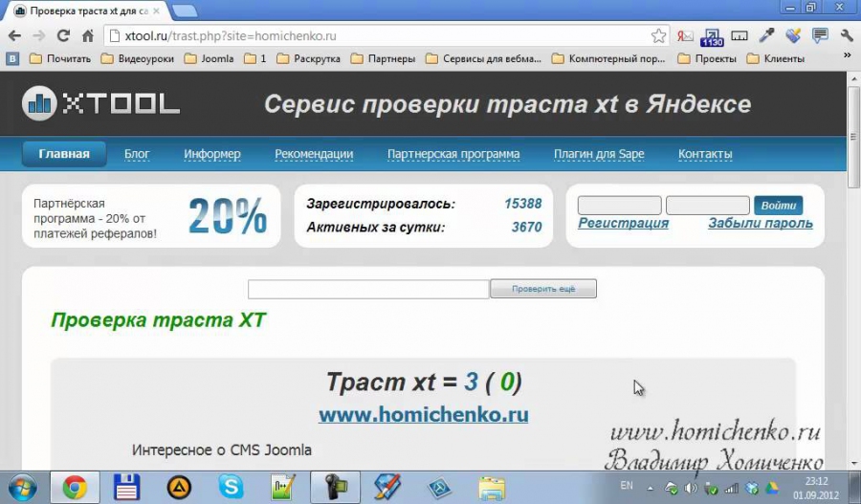Open the Информер menu item

coord(212,154)
